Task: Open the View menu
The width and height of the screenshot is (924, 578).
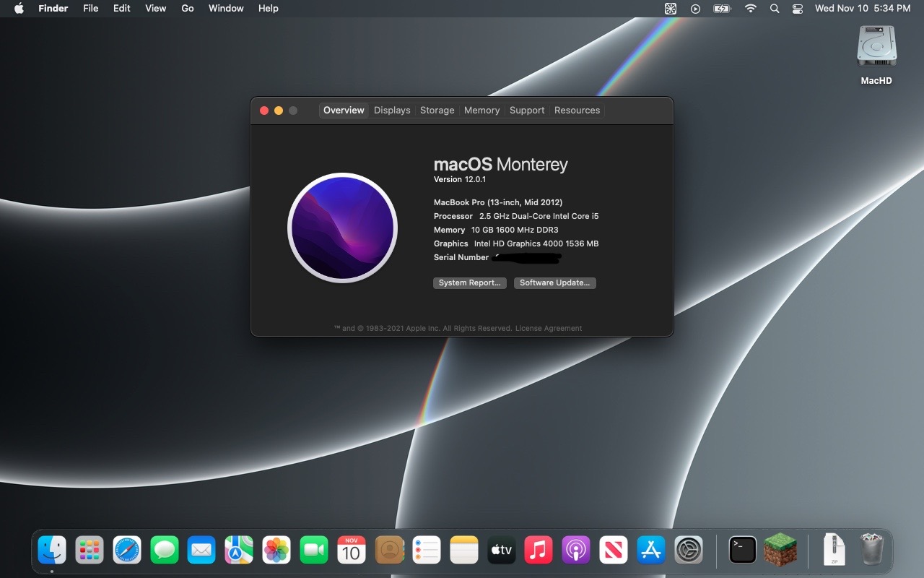Action: pos(155,9)
